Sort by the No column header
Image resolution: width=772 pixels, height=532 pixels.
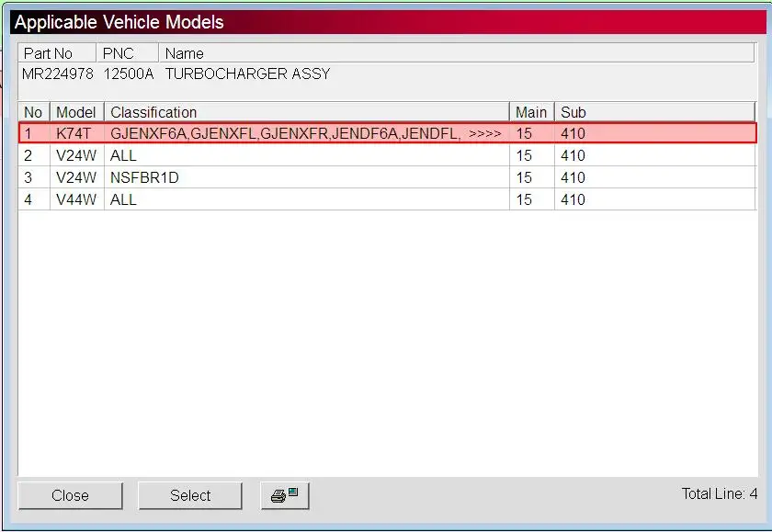pyautogui.click(x=33, y=112)
